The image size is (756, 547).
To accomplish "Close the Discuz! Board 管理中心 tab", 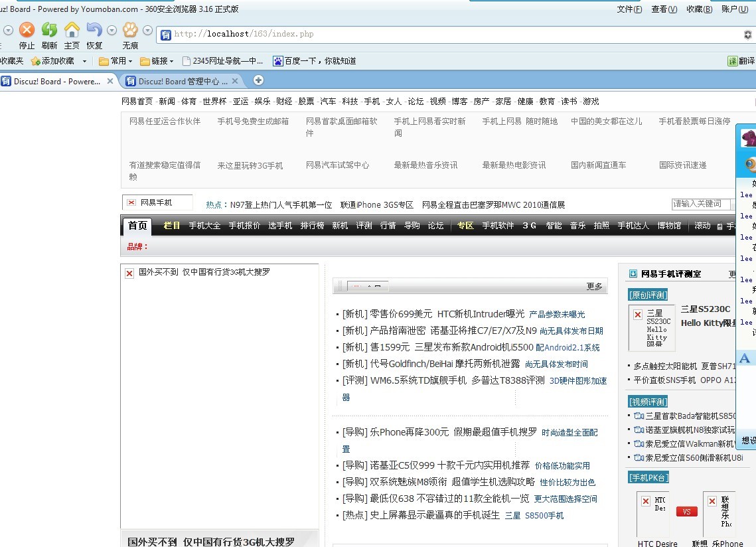I will tap(235, 81).
